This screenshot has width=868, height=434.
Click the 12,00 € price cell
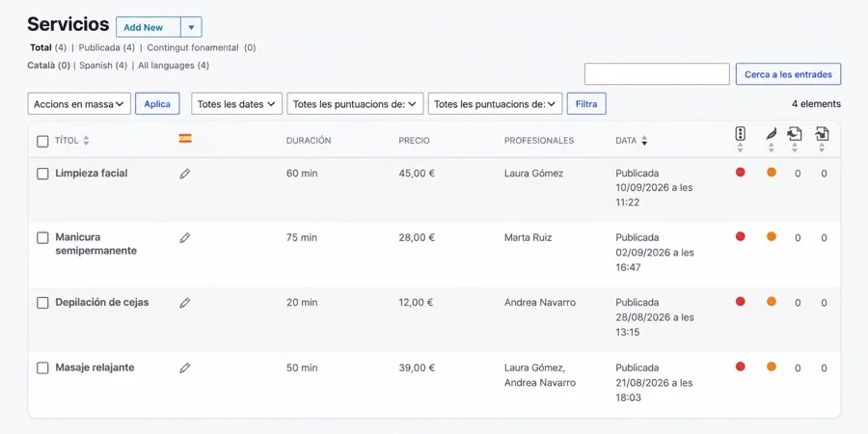click(x=416, y=302)
